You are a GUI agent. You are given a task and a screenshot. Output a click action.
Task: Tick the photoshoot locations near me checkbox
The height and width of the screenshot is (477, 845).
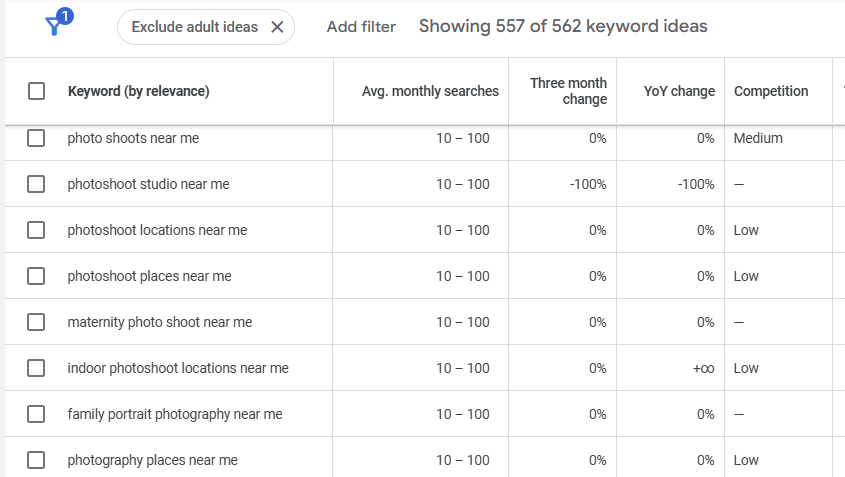[x=37, y=230]
